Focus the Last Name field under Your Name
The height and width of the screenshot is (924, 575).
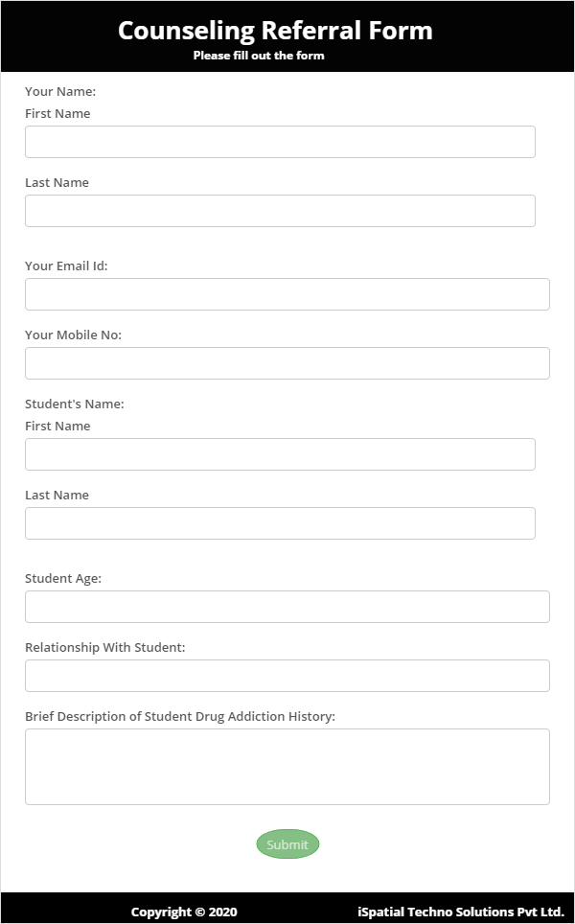pos(280,211)
